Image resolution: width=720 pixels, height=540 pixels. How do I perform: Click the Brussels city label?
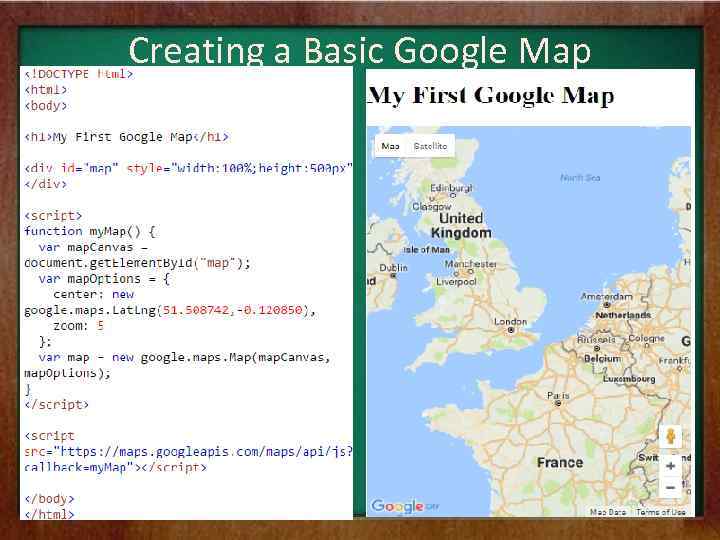click(x=596, y=340)
